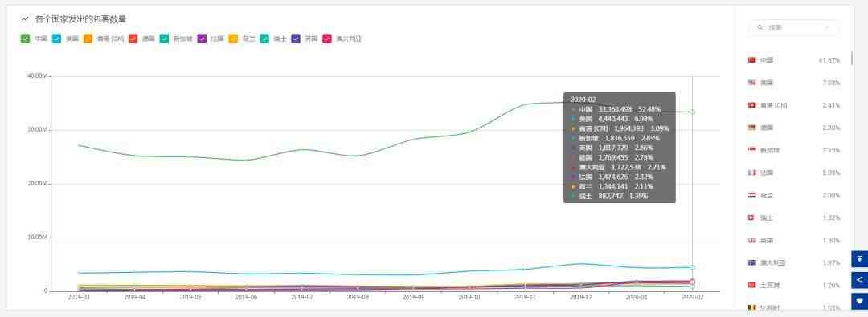The height and width of the screenshot is (317, 868).
Task: Click the 41.67% value for 中国
Action: coord(829,59)
